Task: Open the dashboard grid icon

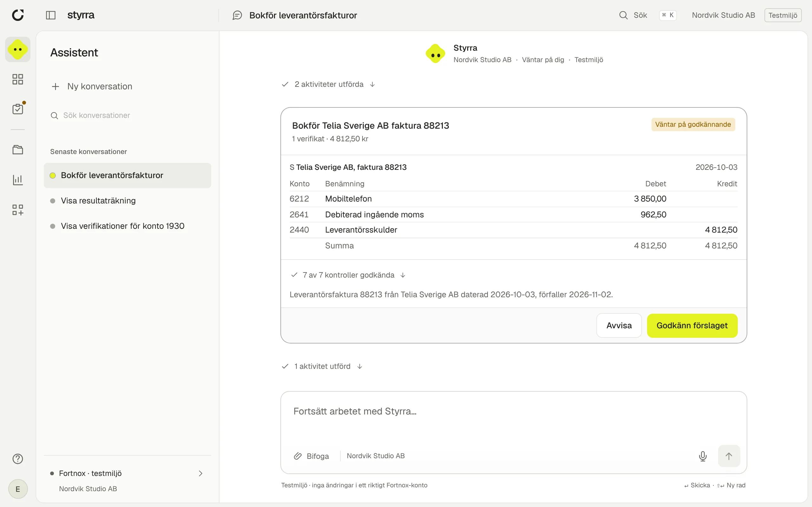Action: [18, 79]
